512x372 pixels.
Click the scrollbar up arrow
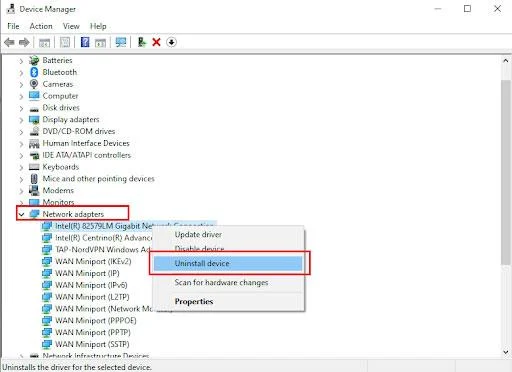pos(506,61)
